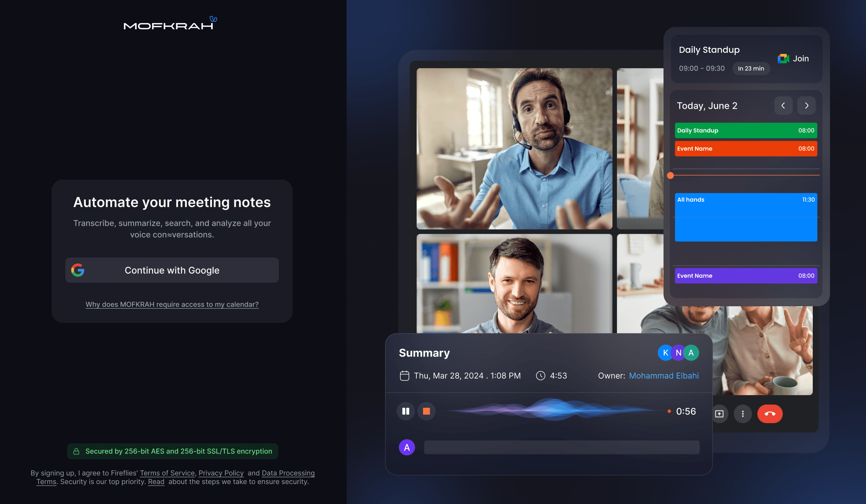Open Privacy Policy link
Image resolution: width=866 pixels, height=504 pixels.
pos(221,473)
